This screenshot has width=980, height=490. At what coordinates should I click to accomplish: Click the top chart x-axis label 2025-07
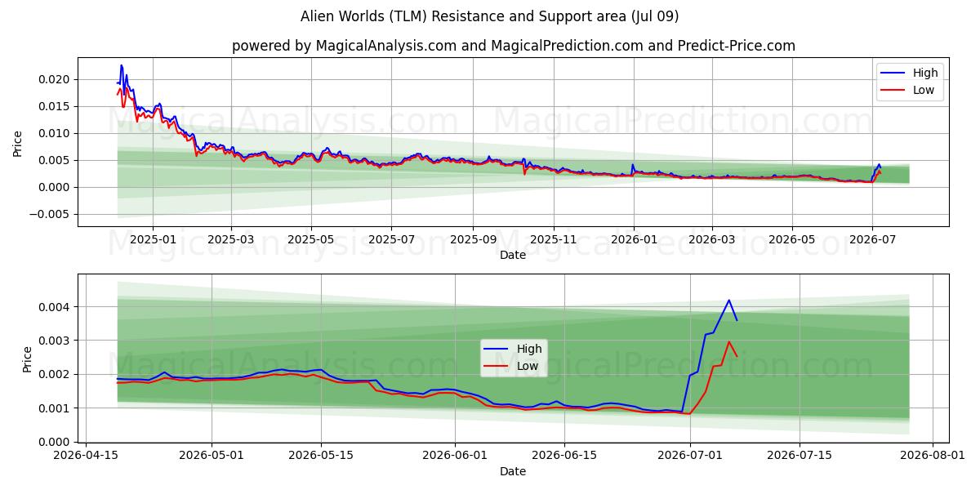[391, 240]
